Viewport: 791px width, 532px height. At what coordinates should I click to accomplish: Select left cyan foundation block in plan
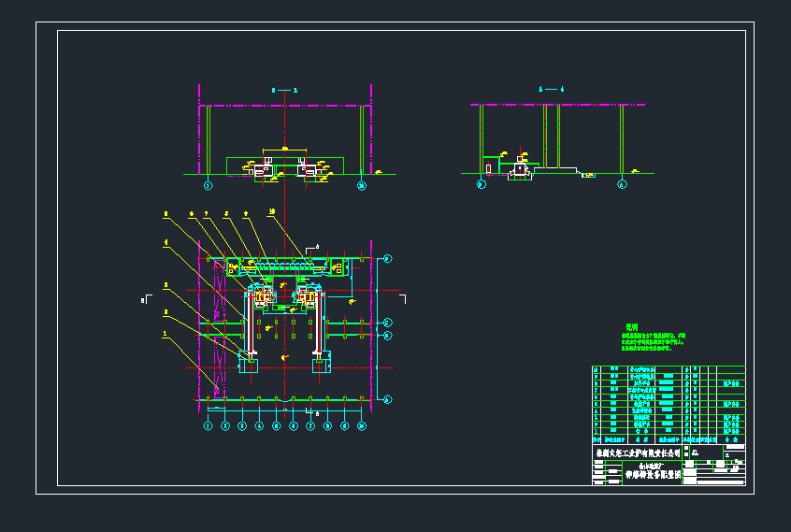[x=249, y=366]
